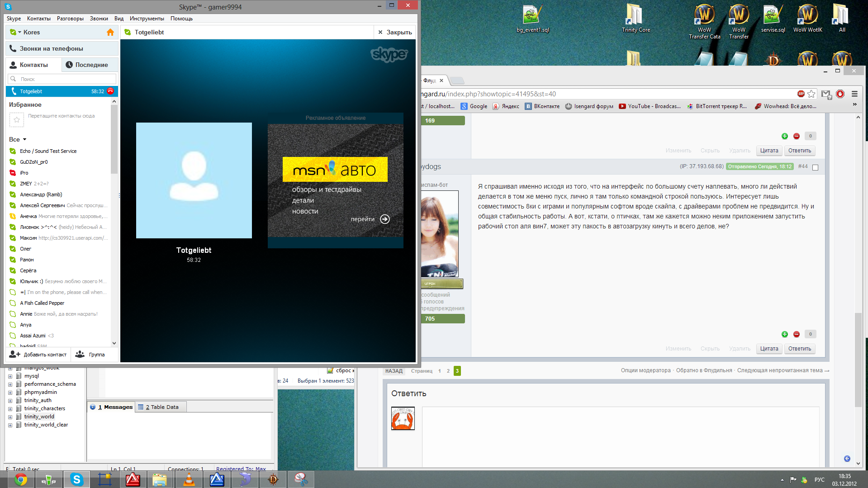
Task: Open the Chrome menu icon
Action: 854,94
